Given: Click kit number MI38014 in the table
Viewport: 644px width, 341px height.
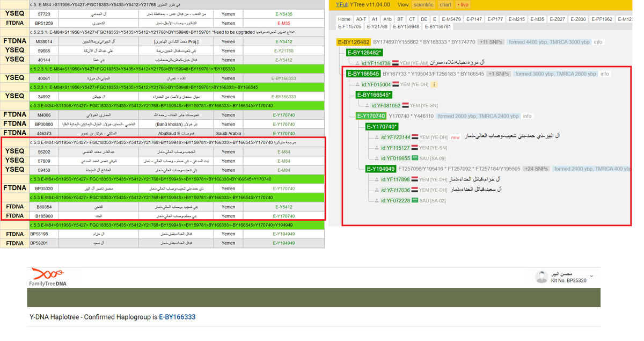Looking at the screenshot, I should pos(44,41).
